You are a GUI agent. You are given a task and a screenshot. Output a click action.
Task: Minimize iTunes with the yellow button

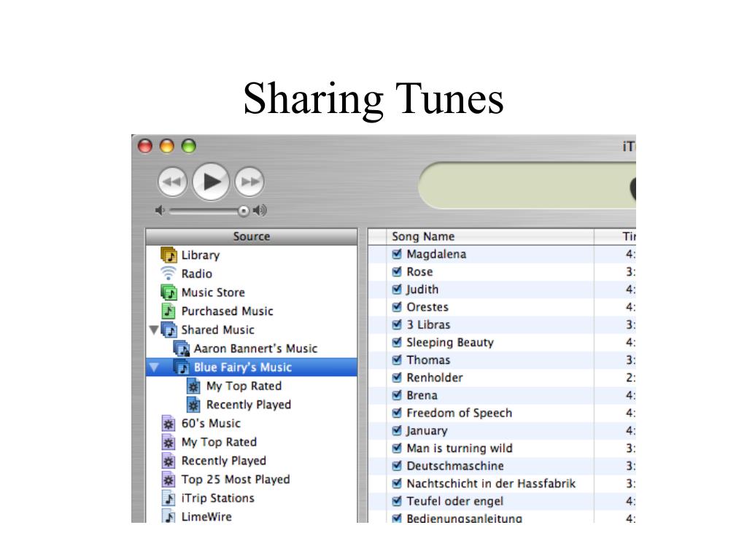[x=167, y=146]
